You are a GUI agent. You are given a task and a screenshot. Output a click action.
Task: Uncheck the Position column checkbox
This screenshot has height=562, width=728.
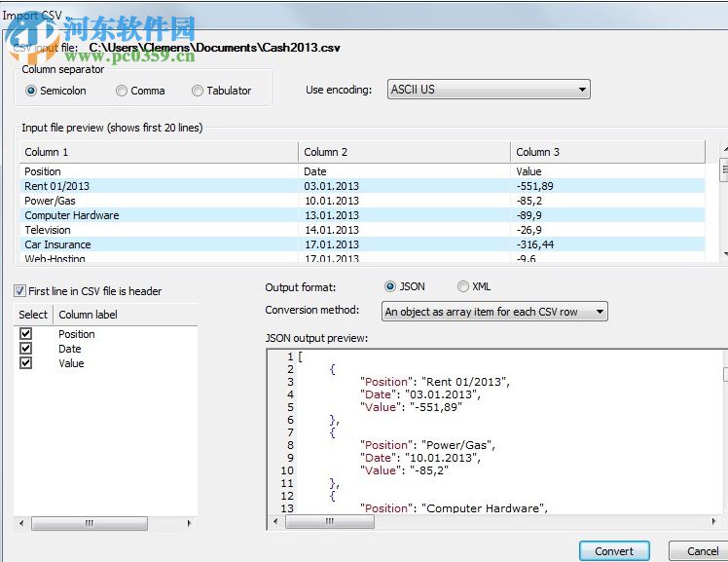(26, 333)
